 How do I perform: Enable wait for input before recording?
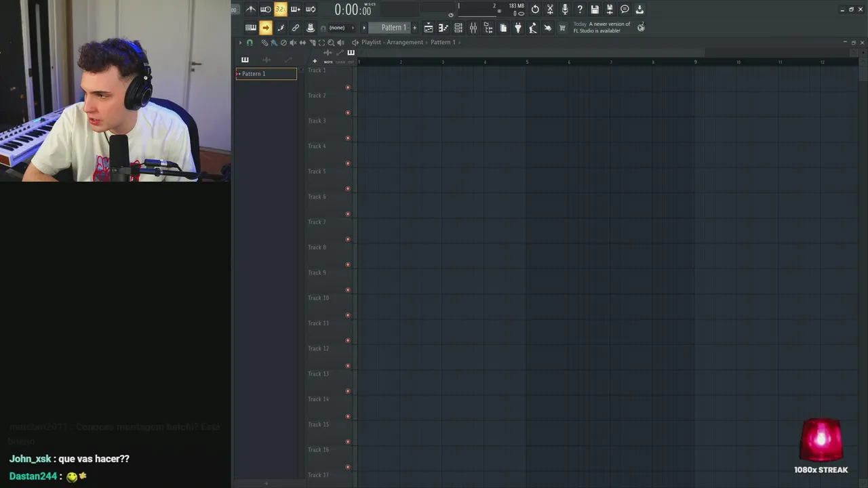point(266,9)
